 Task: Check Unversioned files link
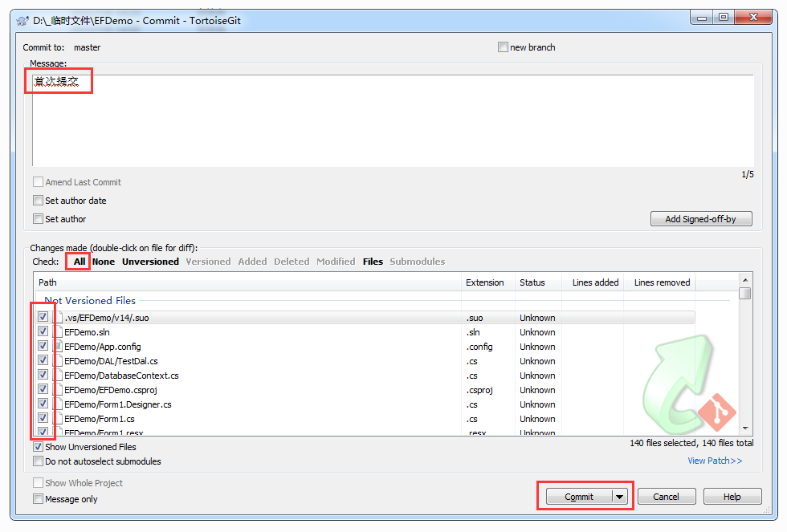[x=151, y=262]
